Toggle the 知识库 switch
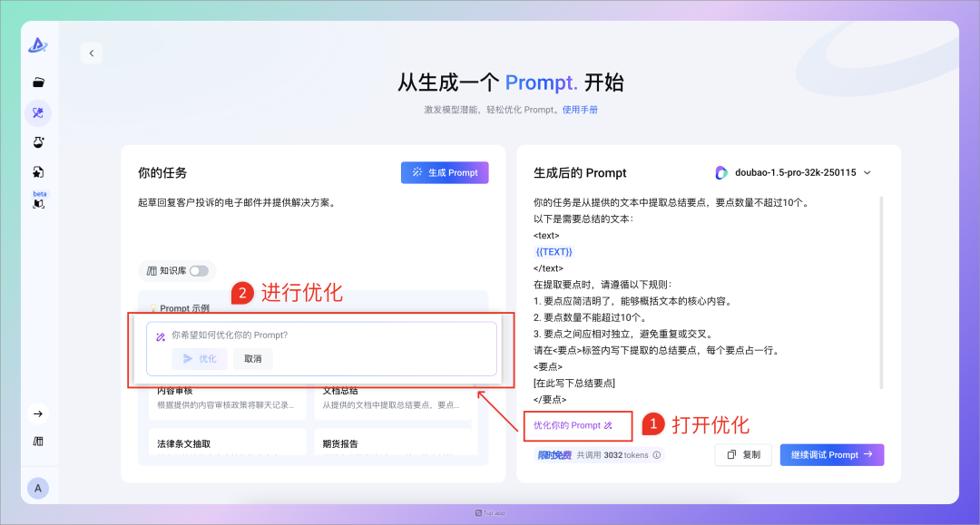The width and height of the screenshot is (980, 525). pos(198,270)
